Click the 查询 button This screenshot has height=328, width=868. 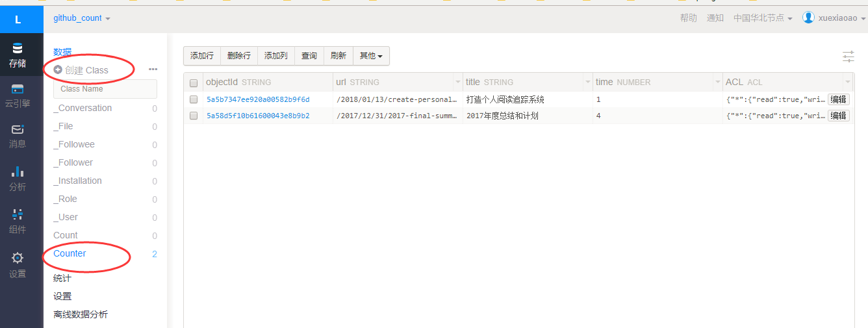click(309, 56)
